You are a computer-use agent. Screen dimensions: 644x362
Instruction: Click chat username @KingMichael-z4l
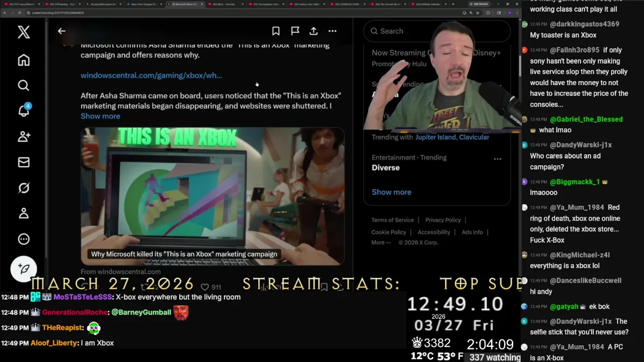(x=580, y=255)
